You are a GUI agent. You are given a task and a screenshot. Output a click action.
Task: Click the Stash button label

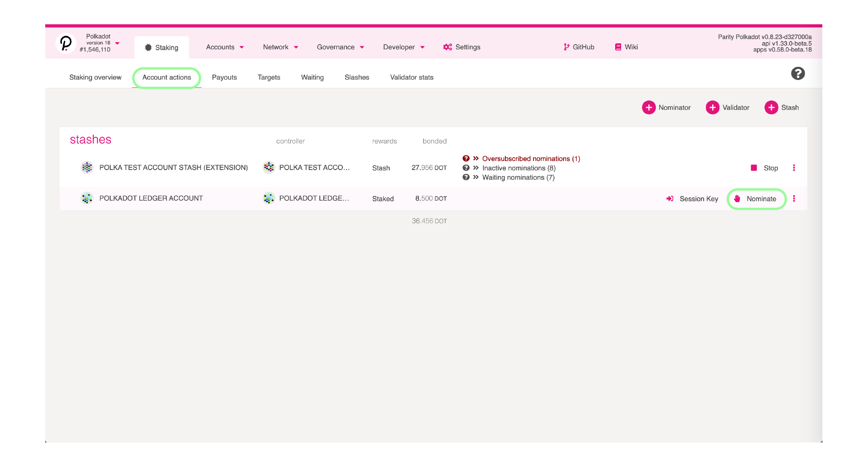tap(790, 108)
